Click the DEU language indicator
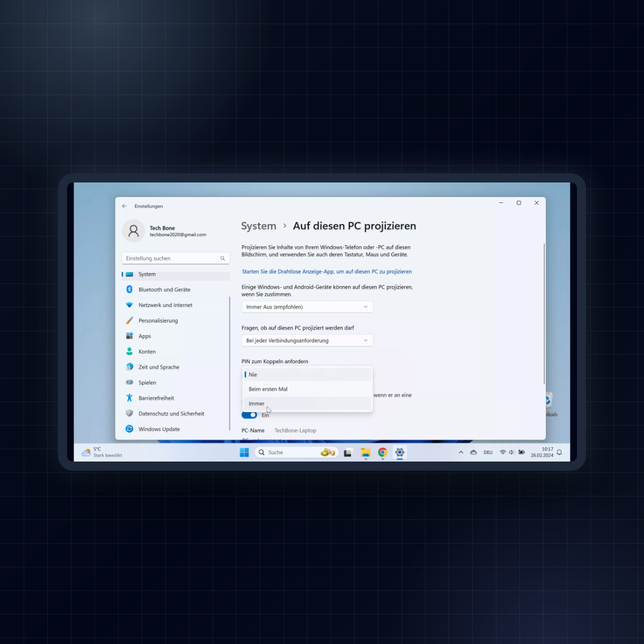 point(488,452)
